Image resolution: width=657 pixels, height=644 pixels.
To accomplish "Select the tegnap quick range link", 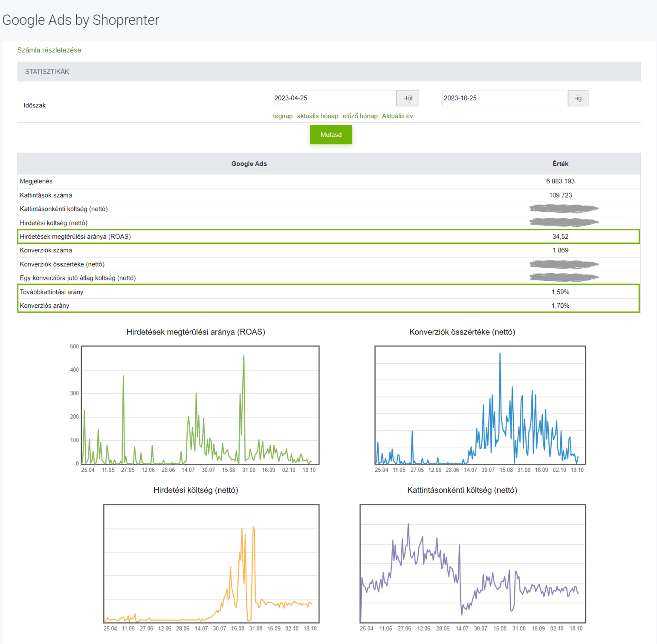I will 283,116.
